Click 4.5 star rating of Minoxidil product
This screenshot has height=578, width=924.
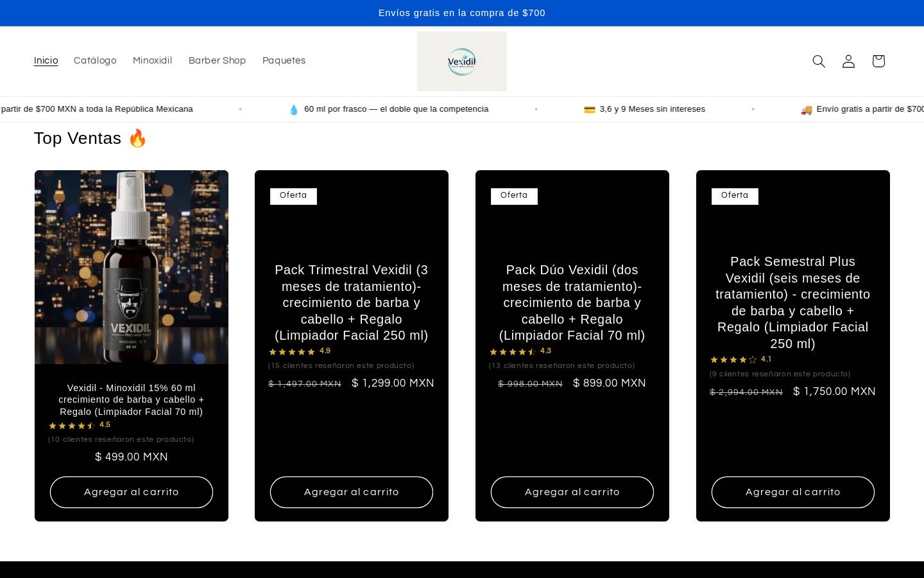pos(80,425)
